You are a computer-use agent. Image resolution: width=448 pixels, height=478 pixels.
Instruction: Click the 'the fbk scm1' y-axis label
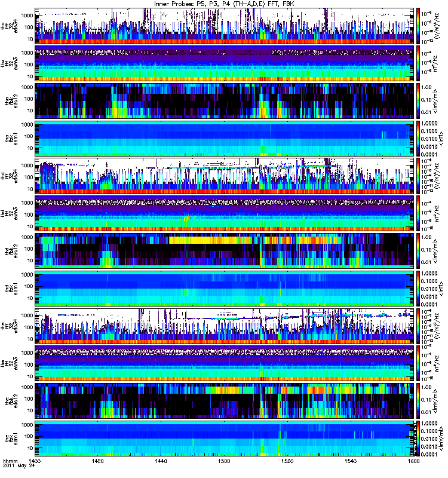click(11, 439)
